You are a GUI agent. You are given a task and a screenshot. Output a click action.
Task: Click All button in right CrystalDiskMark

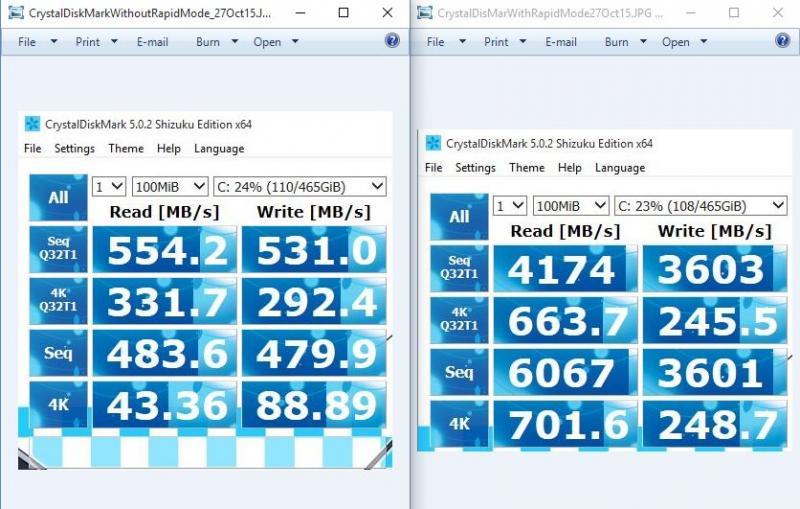459,217
